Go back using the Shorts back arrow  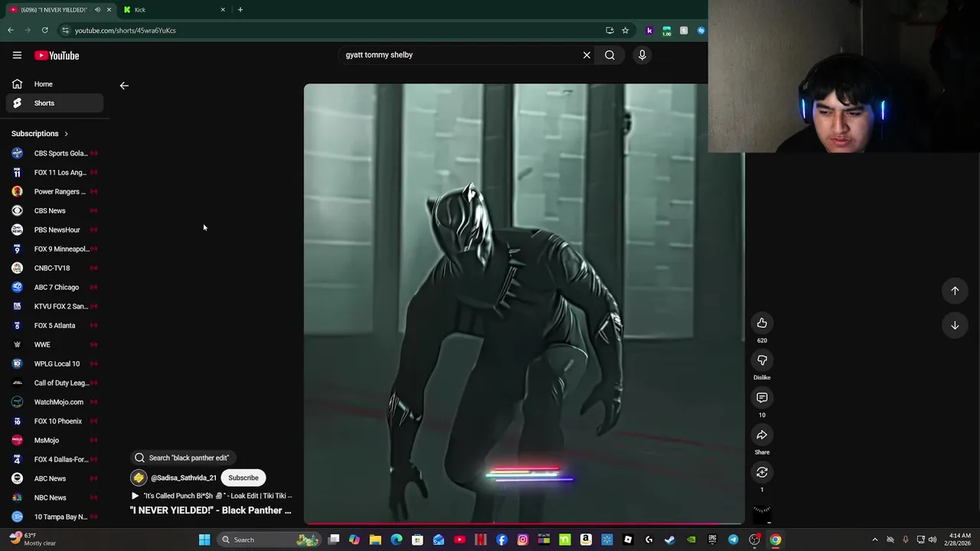click(x=124, y=86)
